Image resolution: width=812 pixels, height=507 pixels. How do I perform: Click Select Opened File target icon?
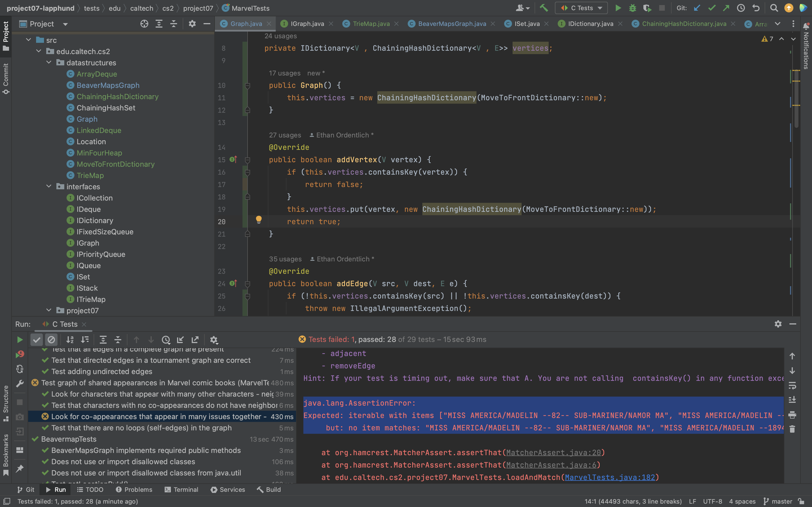(144, 24)
